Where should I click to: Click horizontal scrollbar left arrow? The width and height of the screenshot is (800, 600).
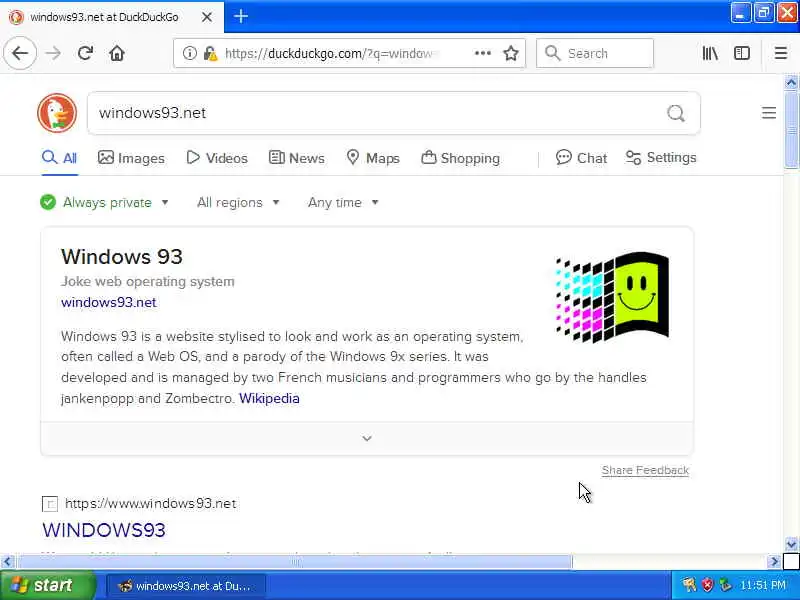point(7,562)
